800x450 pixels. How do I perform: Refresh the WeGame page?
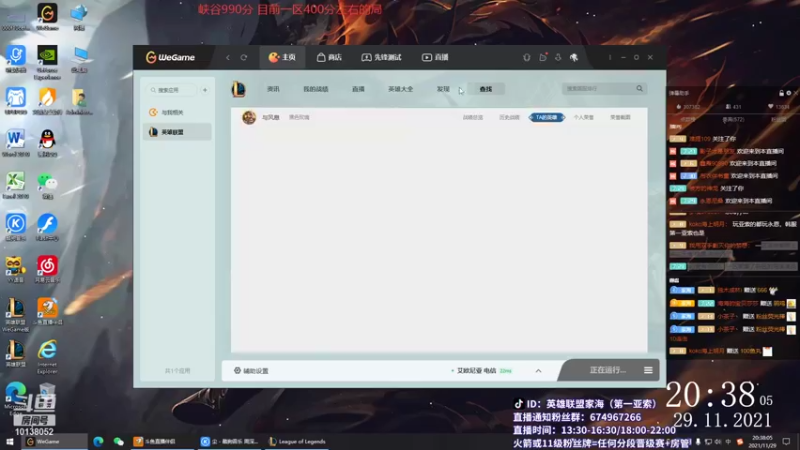pos(244,57)
